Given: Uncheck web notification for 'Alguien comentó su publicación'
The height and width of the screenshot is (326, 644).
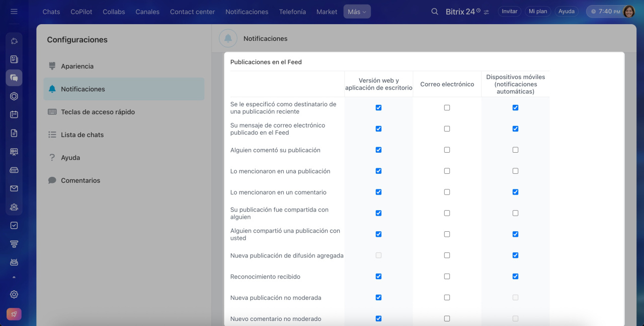Looking at the screenshot, I should tap(378, 150).
